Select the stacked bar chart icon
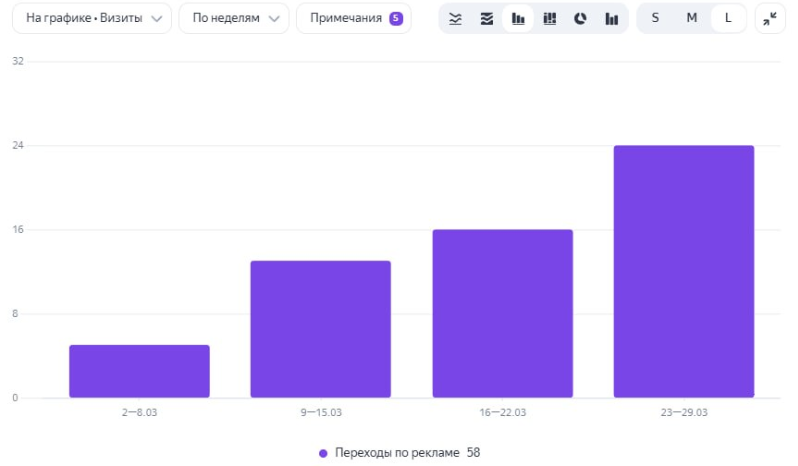Screen dimensions: 798x466 550,19
